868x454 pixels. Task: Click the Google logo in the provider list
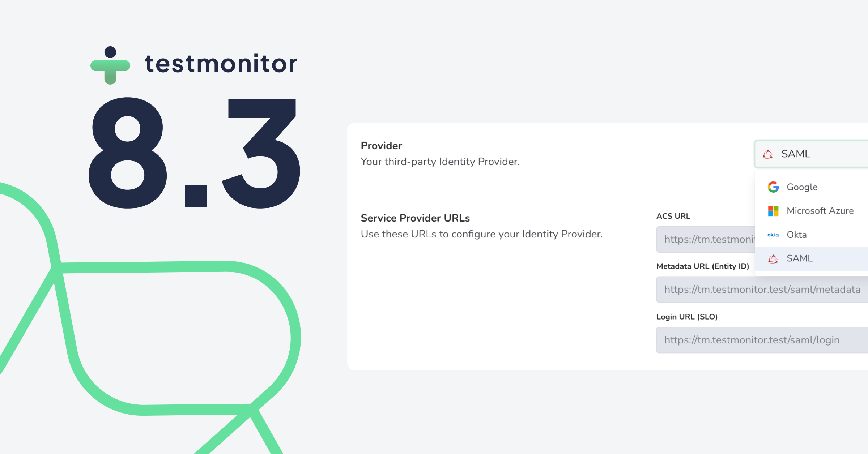(773, 187)
